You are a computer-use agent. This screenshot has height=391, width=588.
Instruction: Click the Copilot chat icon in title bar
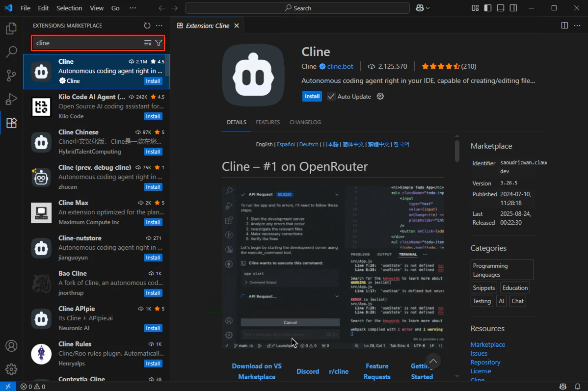pyautogui.click(x=420, y=8)
